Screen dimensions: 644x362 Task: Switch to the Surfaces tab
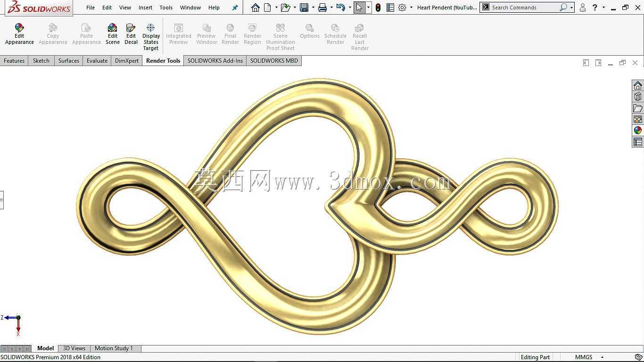click(69, 61)
